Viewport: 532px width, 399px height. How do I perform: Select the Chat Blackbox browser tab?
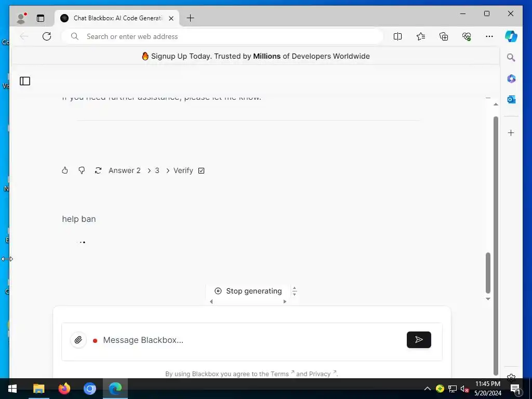(x=117, y=18)
